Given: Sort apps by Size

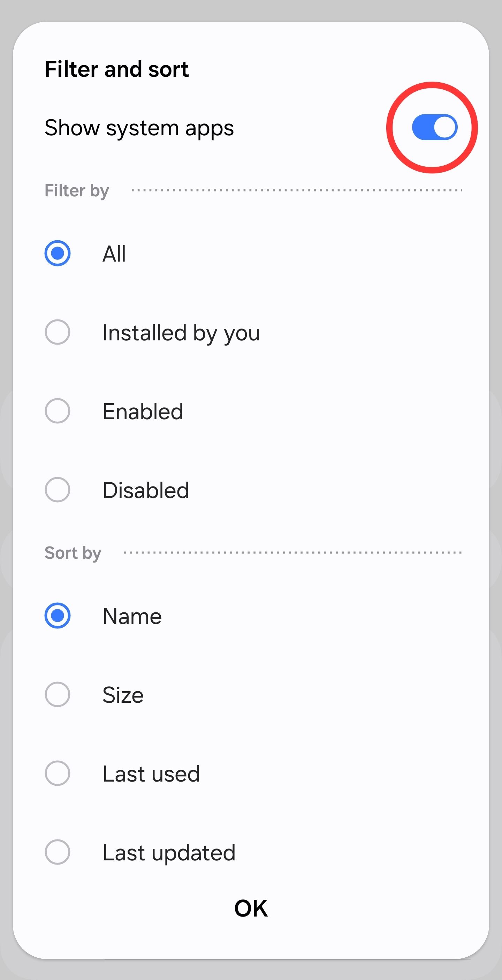Looking at the screenshot, I should [122, 694].
